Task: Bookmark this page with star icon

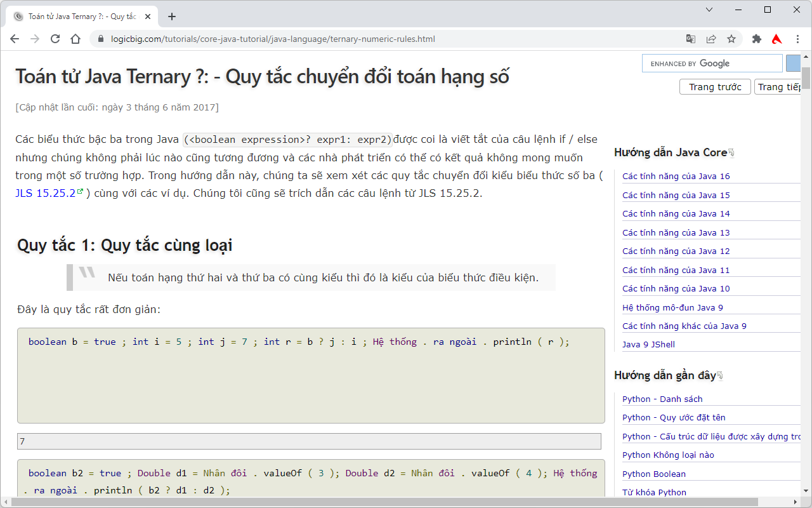Action: coord(731,39)
